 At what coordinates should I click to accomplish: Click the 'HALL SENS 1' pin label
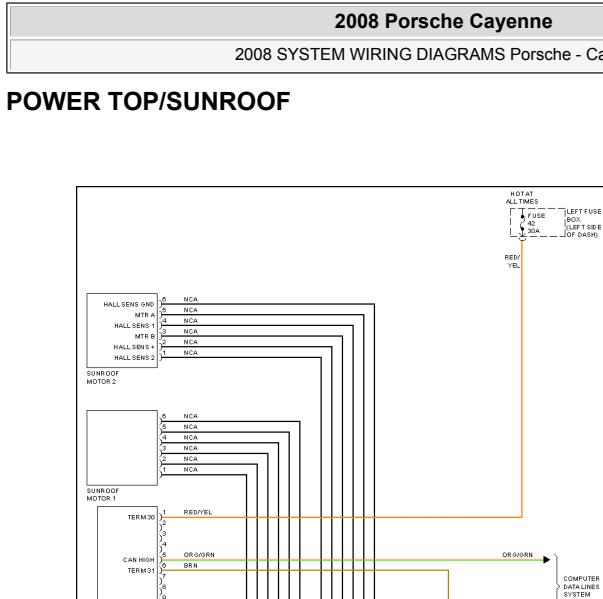tap(134, 326)
